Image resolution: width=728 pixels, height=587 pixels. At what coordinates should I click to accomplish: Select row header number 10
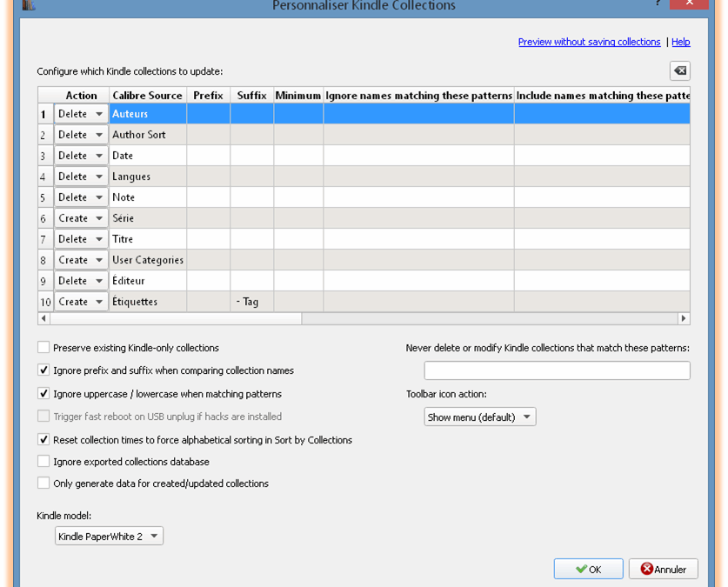[45, 302]
